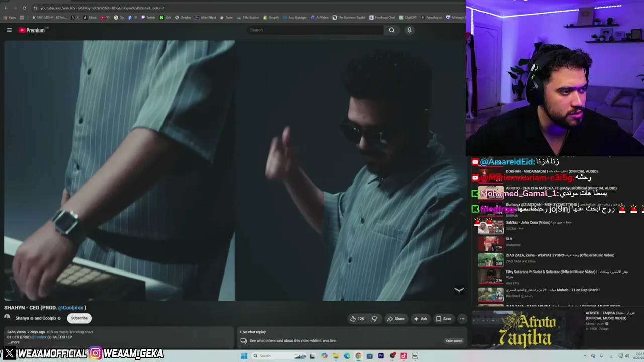Subscribe to the Shahyn channel
644x362 pixels.
[x=79, y=318]
